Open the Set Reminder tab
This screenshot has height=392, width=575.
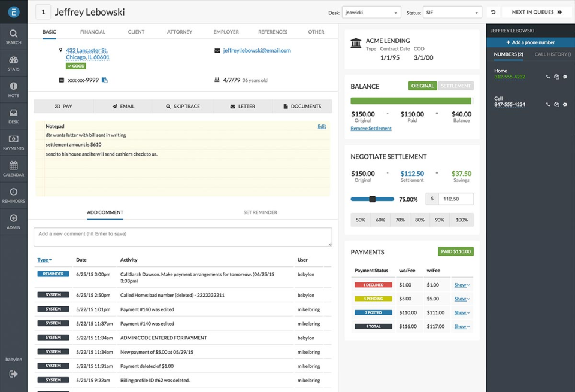[260, 212]
